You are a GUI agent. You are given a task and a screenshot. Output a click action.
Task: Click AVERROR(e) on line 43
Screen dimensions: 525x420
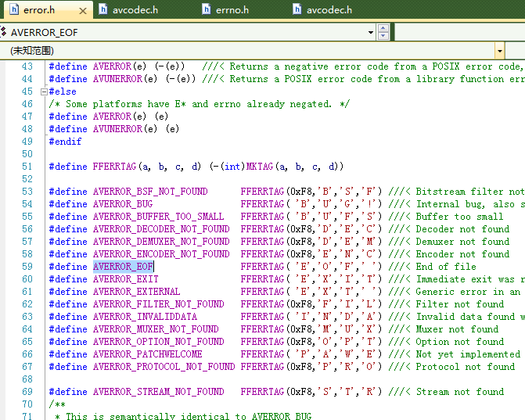(x=120, y=66)
